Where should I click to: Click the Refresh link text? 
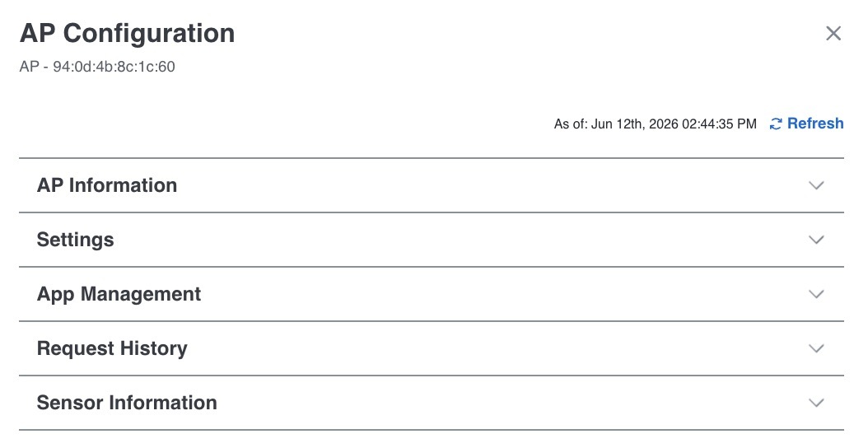[x=815, y=124]
